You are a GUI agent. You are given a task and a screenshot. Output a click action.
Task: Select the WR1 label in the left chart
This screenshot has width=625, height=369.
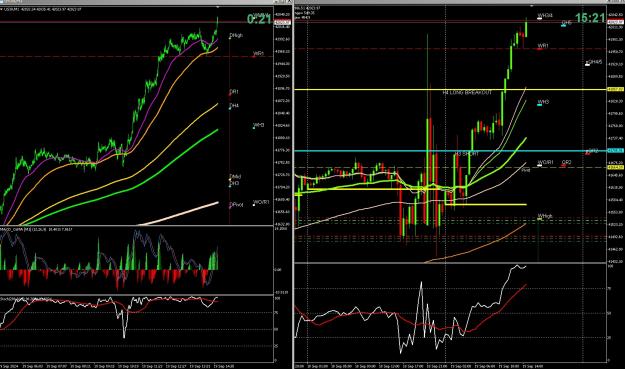(258, 53)
